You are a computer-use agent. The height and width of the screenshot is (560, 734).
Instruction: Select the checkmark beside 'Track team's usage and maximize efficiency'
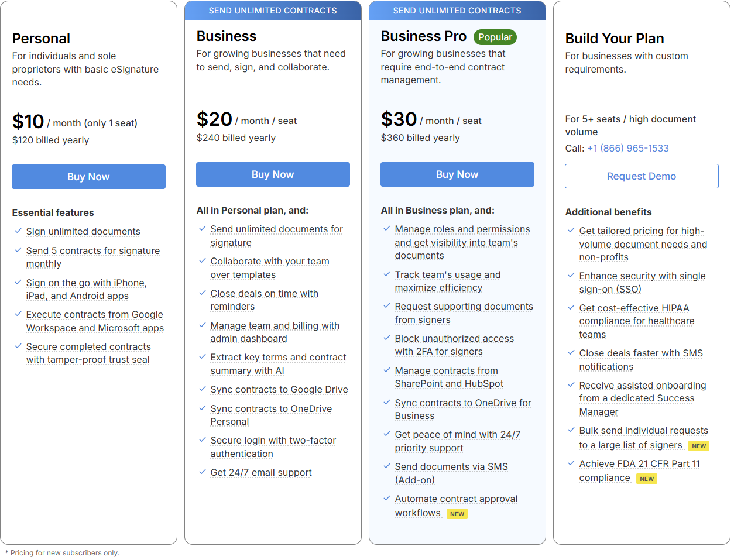click(x=386, y=274)
